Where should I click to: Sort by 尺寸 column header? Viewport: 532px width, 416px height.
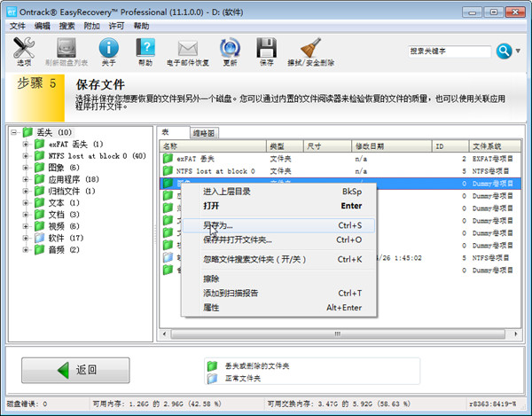(327, 146)
